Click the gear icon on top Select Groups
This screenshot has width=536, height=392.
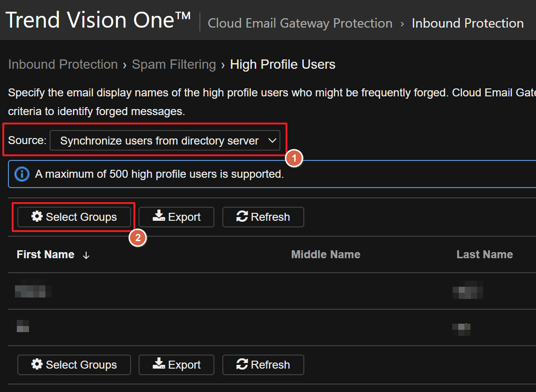[x=37, y=217]
